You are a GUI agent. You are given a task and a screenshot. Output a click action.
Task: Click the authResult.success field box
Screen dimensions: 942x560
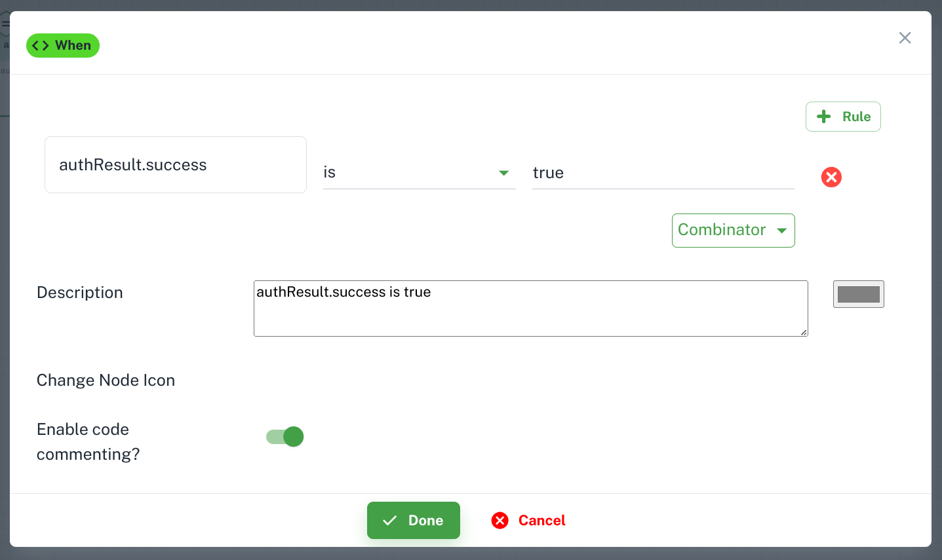(x=176, y=164)
